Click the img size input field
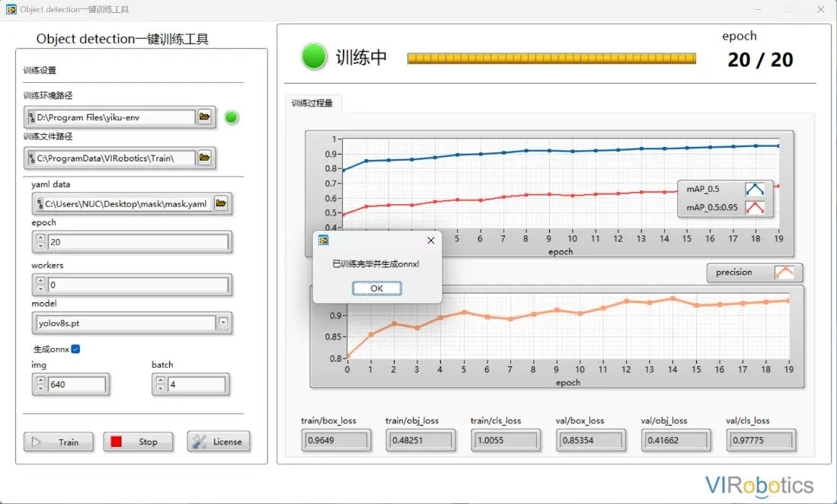The height and width of the screenshot is (504, 837). pos(77,384)
